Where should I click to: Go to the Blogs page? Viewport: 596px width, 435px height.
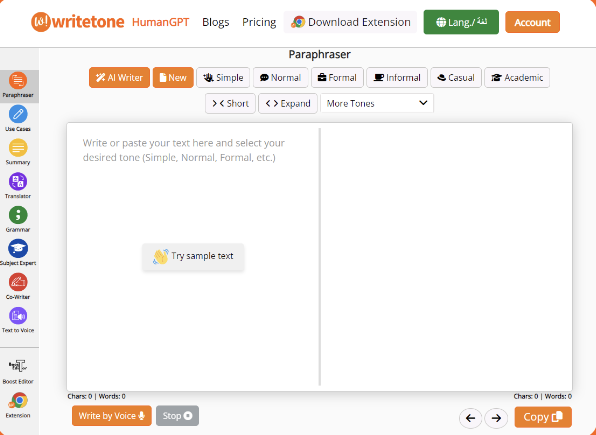tap(216, 22)
